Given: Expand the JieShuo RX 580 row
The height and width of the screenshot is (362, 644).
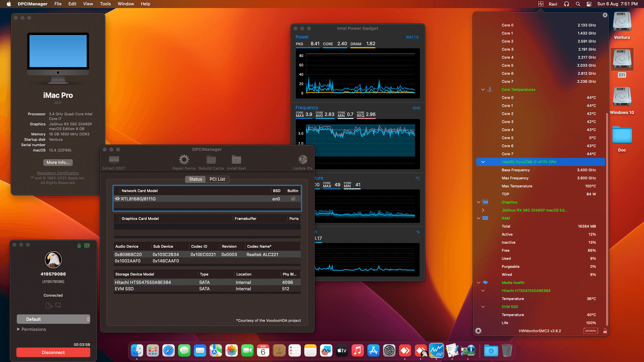Looking at the screenshot, I should click(x=483, y=210).
